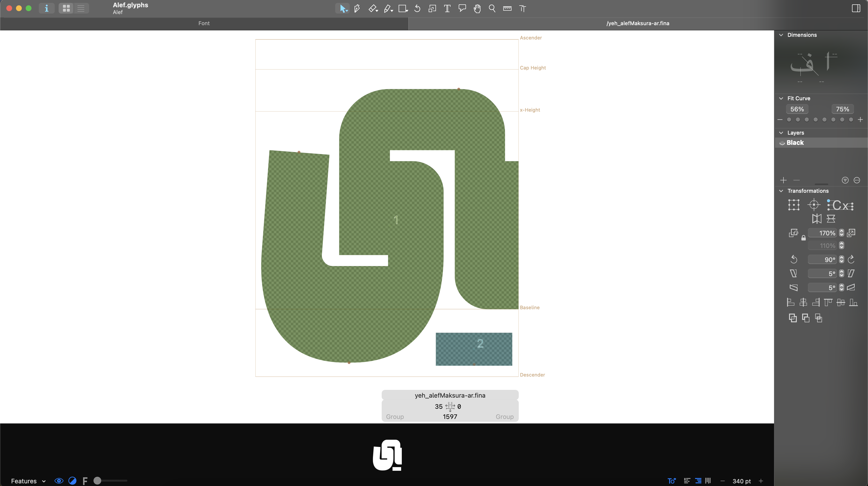Click the flip horizontal mirror button
Viewport: 868px width, 486px height.
tap(816, 219)
